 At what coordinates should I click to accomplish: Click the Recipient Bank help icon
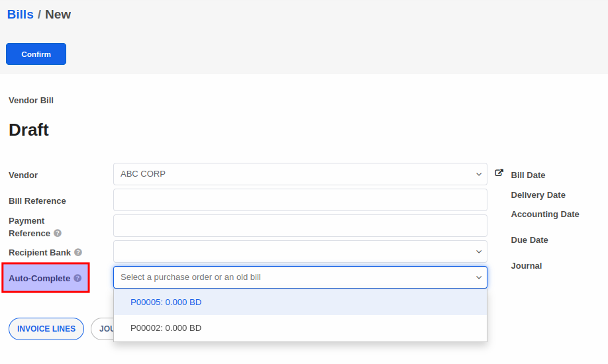pyautogui.click(x=78, y=252)
